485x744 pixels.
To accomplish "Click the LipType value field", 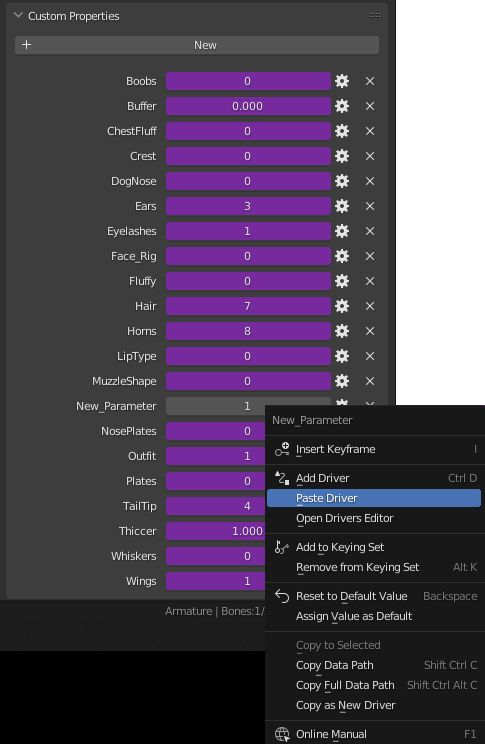I will pos(248,356).
